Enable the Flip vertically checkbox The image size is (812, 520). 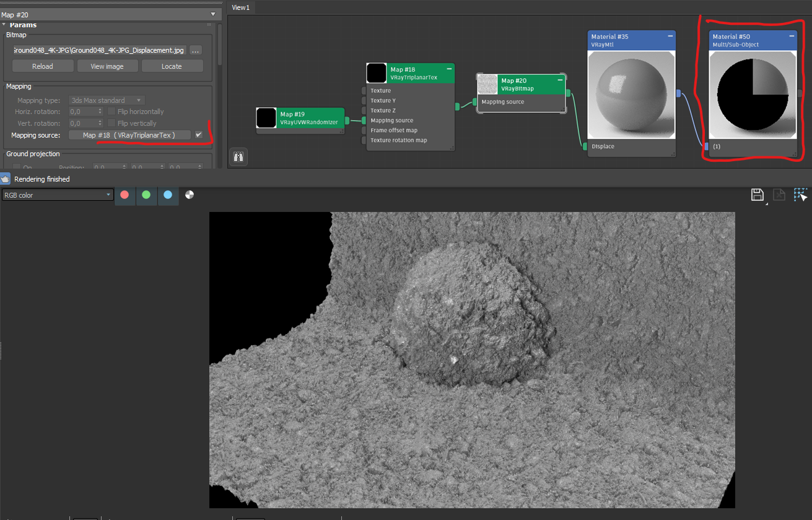[111, 123]
